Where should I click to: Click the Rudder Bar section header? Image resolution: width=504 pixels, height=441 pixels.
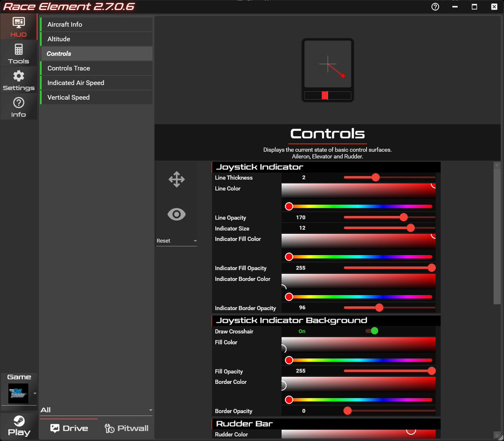(x=326, y=423)
